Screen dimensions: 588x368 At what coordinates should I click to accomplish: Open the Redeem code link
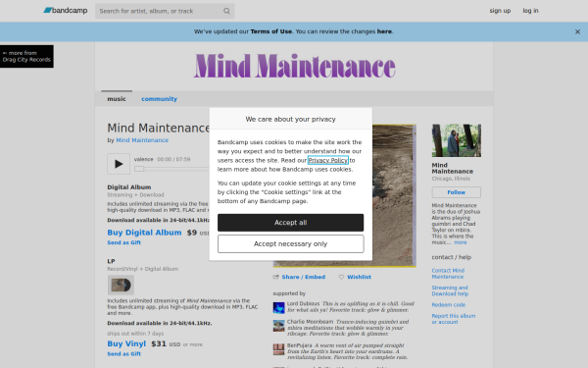[449, 305]
